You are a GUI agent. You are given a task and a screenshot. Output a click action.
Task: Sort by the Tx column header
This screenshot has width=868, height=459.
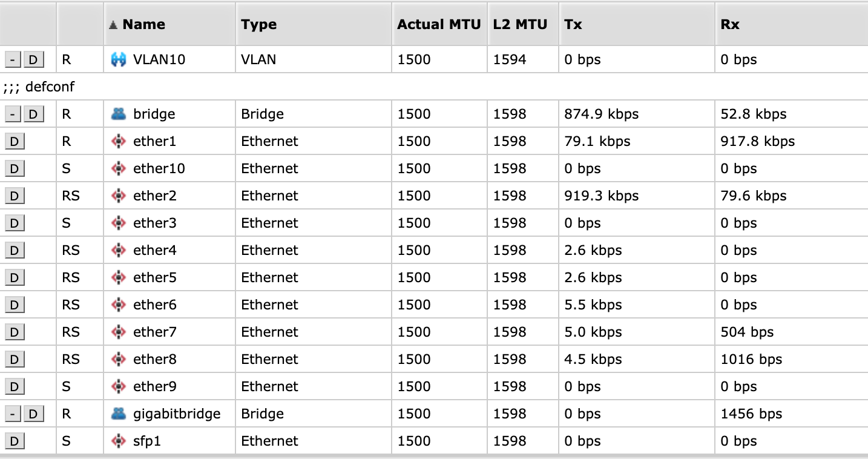[573, 24]
